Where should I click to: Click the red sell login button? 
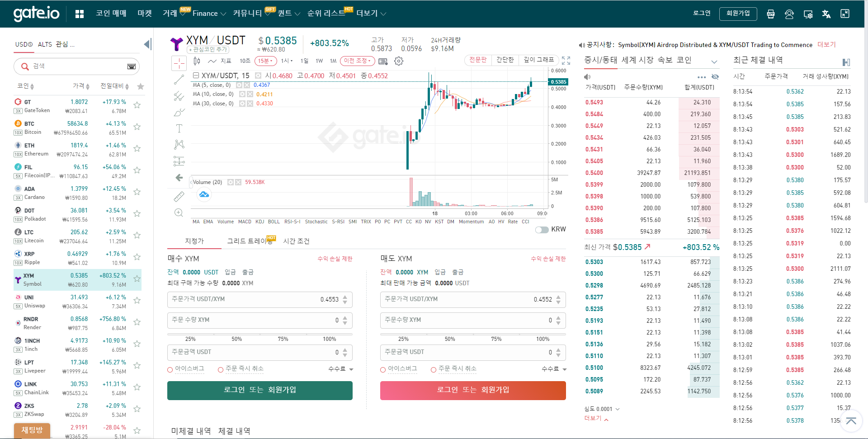[x=473, y=391]
